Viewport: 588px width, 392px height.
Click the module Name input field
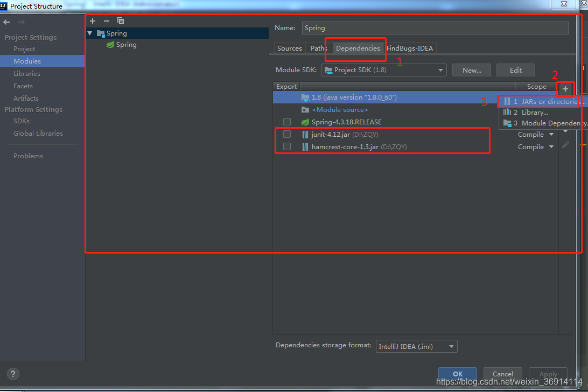pyautogui.click(x=435, y=28)
